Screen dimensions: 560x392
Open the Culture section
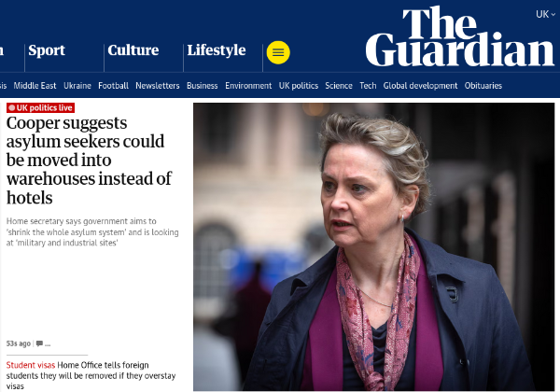(x=133, y=50)
